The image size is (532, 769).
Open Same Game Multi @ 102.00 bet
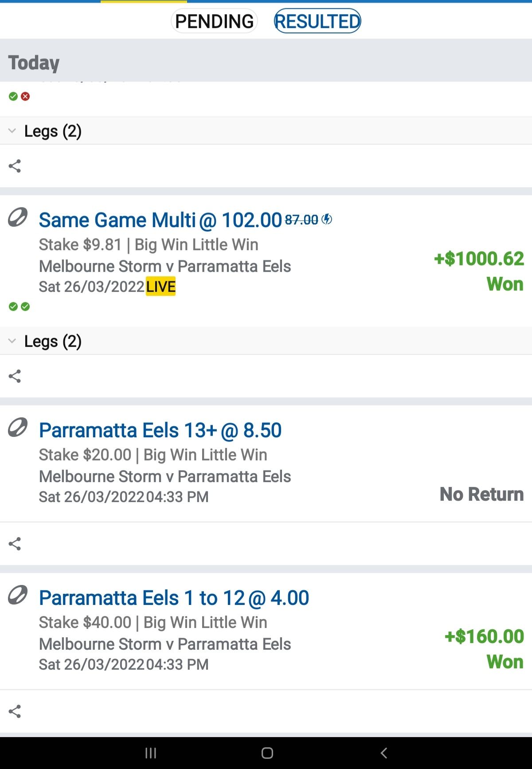(160, 220)
